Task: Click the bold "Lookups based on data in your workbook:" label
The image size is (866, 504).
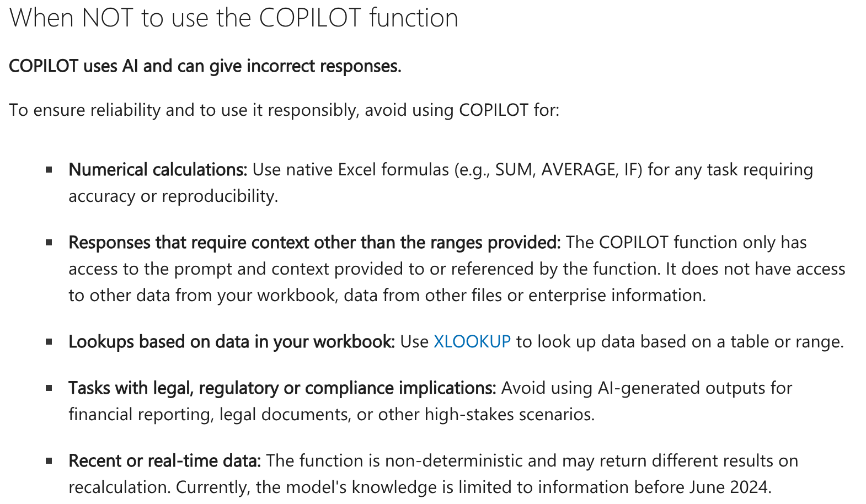Action: pyautogui.click(x=232, y=342)
